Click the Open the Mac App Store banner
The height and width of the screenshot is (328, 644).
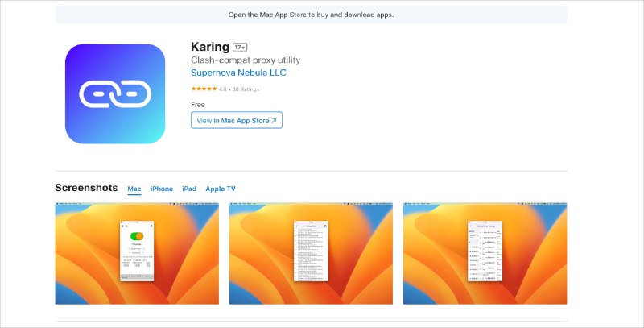point(311,15)
